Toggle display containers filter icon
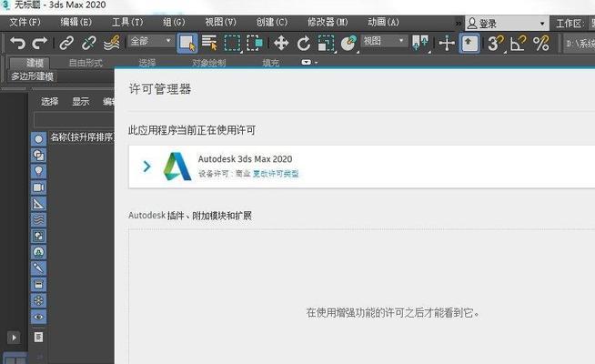Viewport: 595px width, 364px height. click(38, 284)
